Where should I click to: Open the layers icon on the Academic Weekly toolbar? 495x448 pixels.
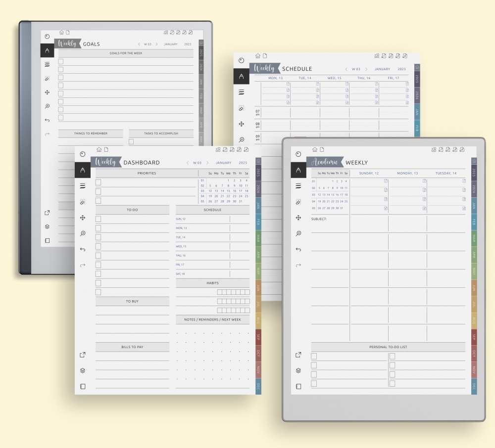click(298, 370)
